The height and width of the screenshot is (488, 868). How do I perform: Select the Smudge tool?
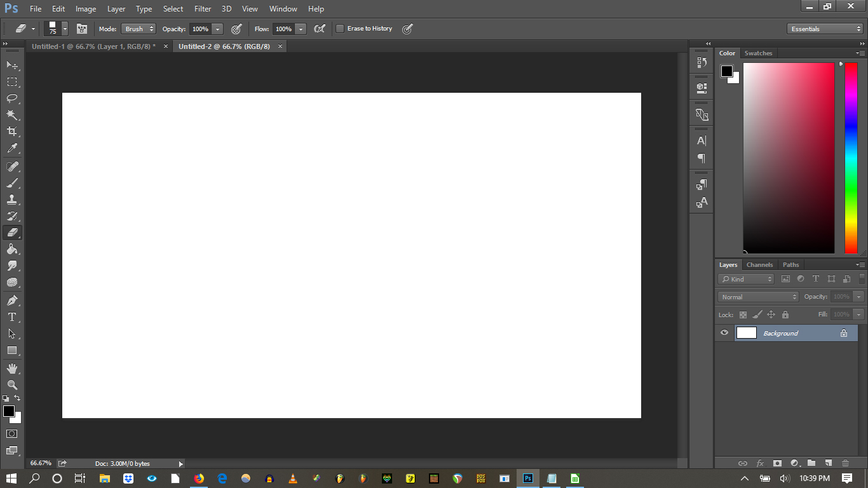12,266
